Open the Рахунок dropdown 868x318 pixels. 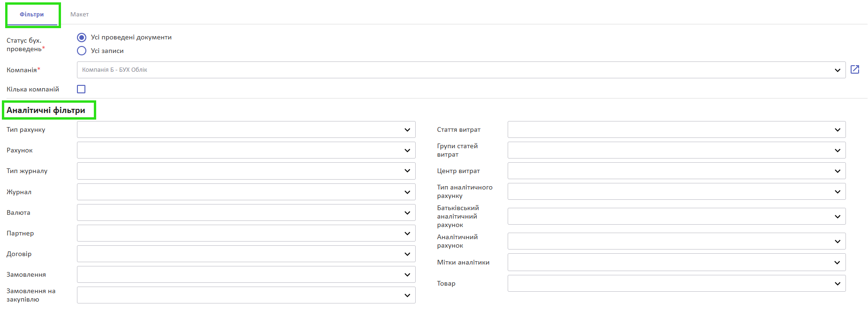tap(246, 150)
